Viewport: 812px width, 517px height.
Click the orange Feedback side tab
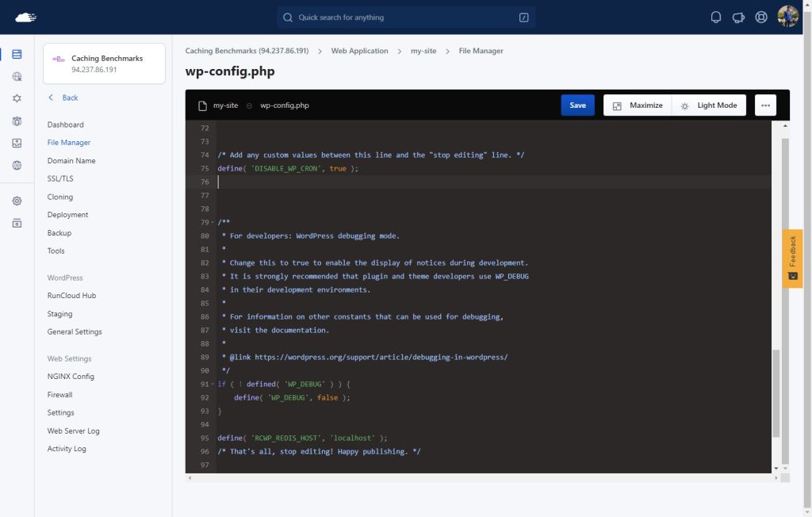coord(792,258)
